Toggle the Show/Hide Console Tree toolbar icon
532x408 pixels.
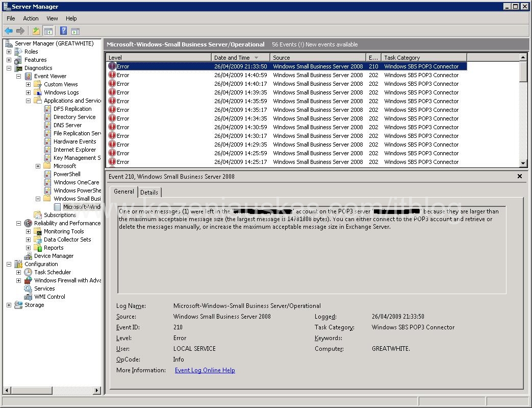pos(48,31)
